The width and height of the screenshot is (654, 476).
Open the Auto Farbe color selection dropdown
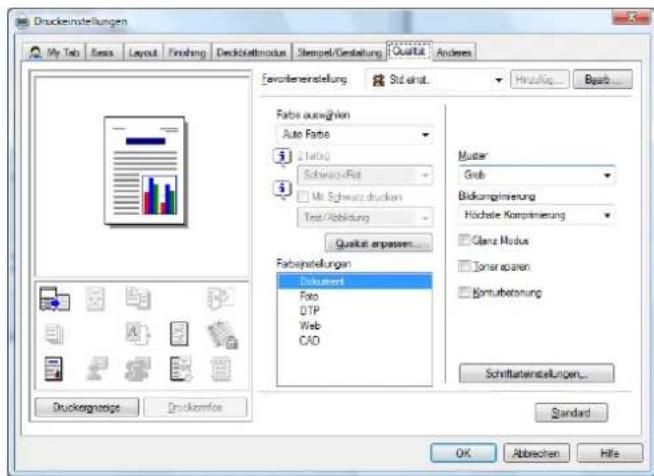[x=355, y=134]
